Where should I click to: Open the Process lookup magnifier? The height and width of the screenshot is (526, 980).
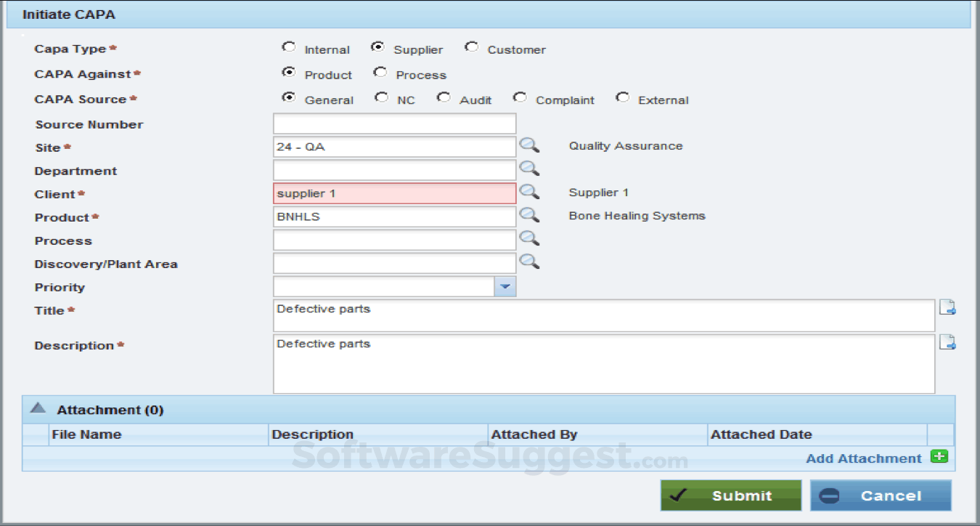(x=529, y=238)
